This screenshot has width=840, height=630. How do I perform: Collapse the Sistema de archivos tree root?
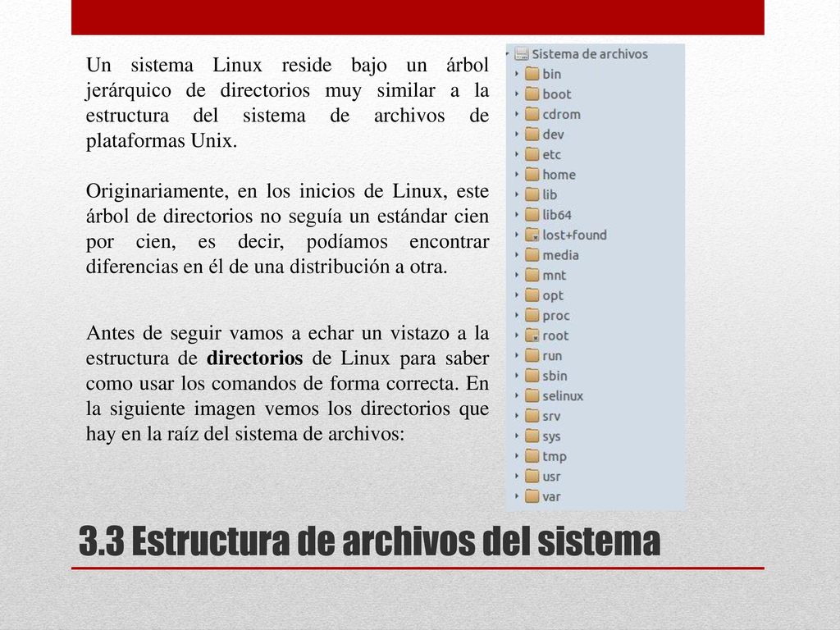[507, 53]
